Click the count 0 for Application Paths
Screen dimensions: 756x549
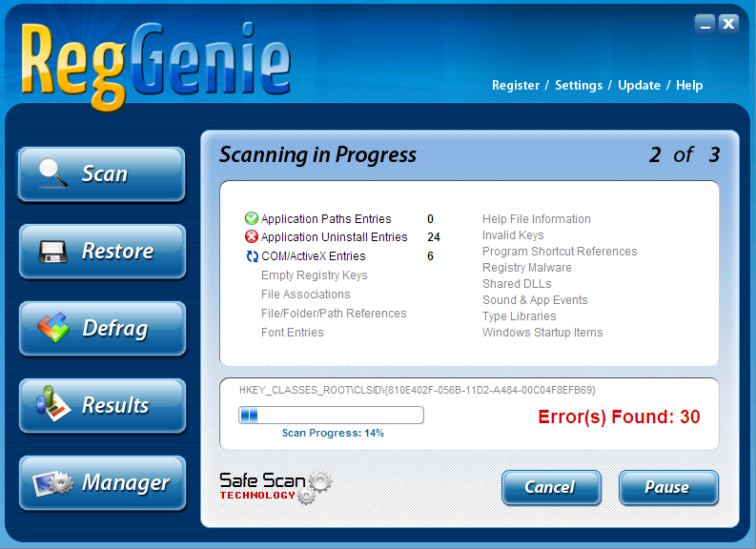pos(430,219)
